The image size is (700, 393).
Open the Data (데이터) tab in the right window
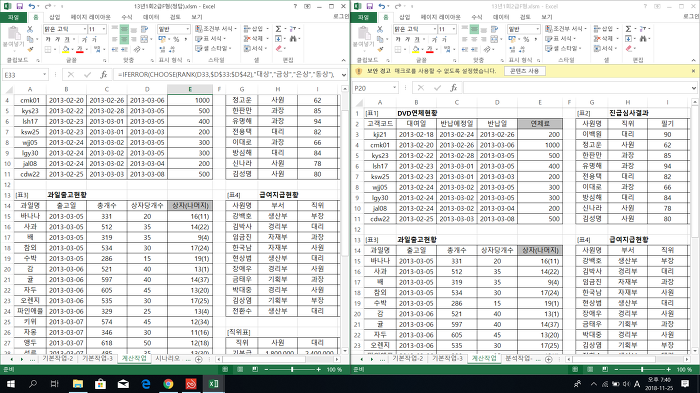point(501,17)
